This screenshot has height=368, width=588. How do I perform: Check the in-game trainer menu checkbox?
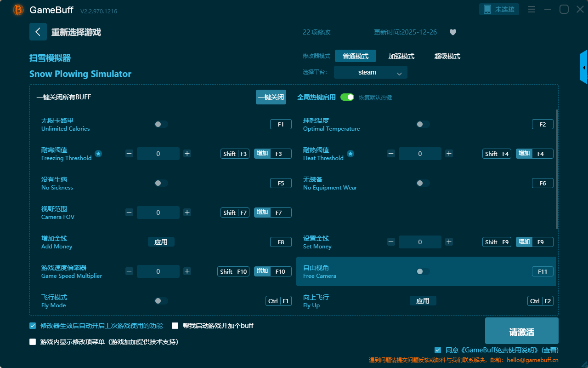tap(33, 342)
